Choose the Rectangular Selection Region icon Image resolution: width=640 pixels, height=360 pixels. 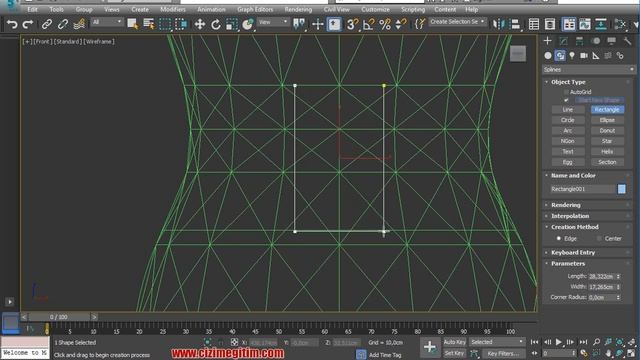165,24
